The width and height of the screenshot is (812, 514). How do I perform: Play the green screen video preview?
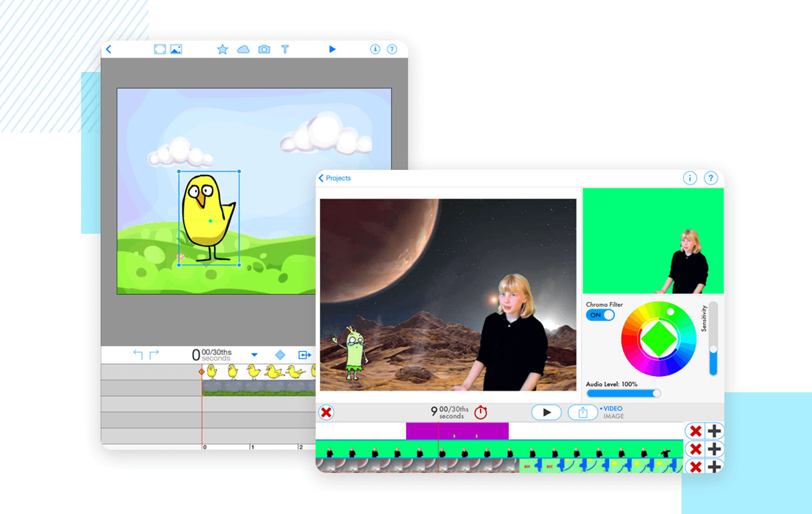[x=546, y=412]
